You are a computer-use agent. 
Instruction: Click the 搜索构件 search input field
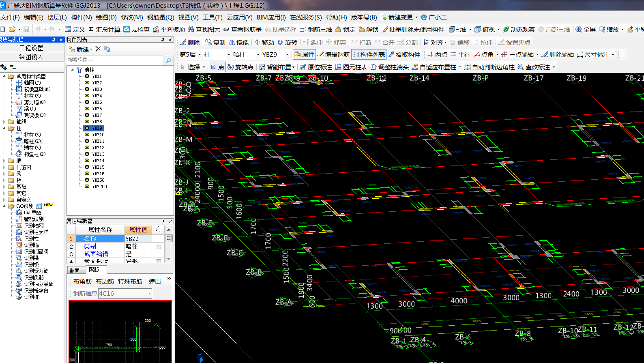pyautogui.click(x=116, y=60)
